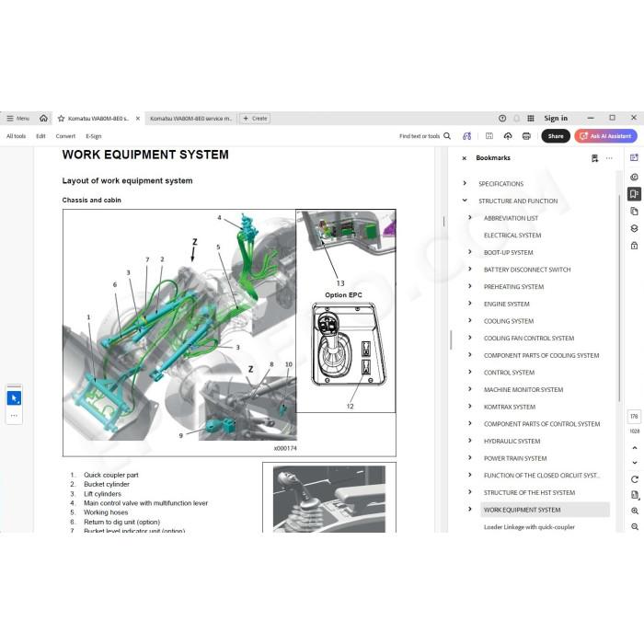Open Bookmarks panel options ellipsis
Viewport: 644px width, 644px height.
tap(609, 158)
